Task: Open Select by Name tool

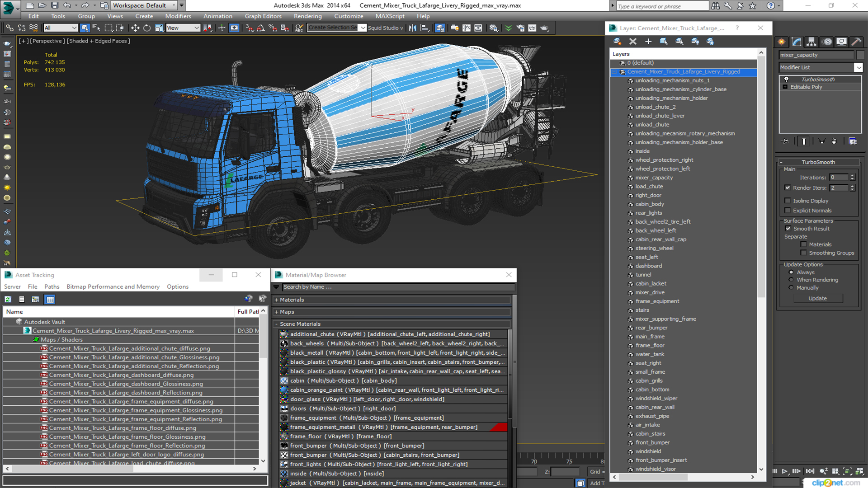Action: coord(96,28)
